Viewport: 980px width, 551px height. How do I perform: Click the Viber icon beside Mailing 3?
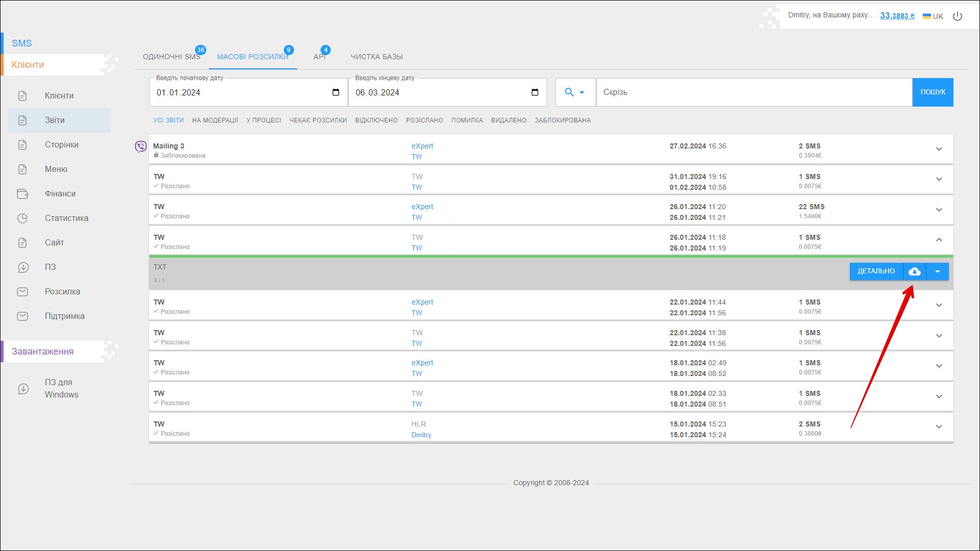point(140,147)
